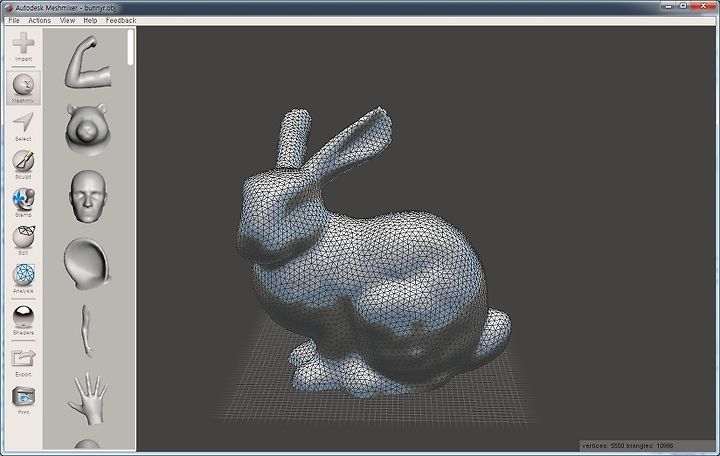720x456 pixels.
Task: Click the parts library scrollbar
Action: (131, 47)
